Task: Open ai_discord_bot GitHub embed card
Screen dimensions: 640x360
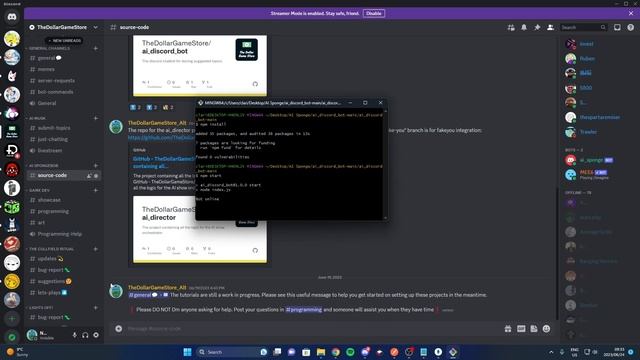Action: click(x=200, y=66)
